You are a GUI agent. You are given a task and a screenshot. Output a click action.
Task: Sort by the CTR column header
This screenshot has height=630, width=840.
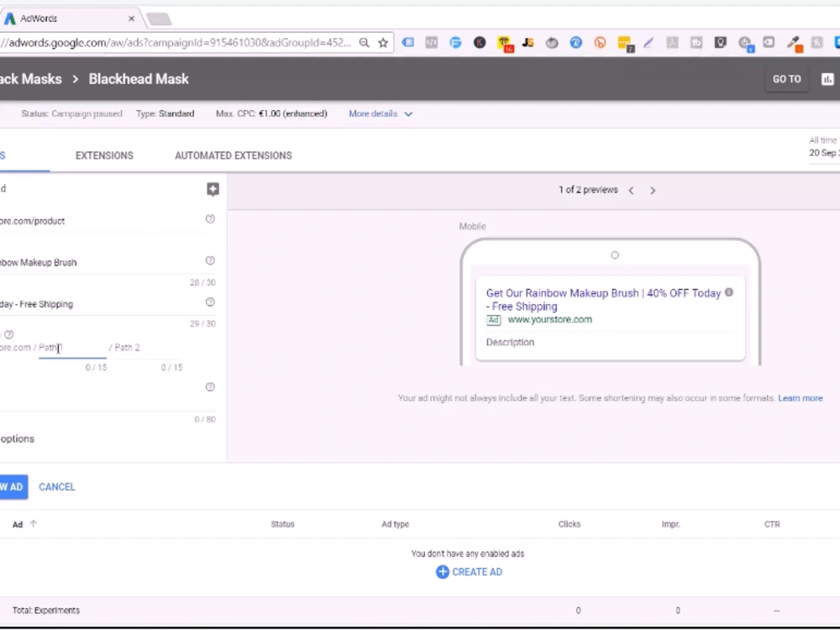(x=772, y=524)
